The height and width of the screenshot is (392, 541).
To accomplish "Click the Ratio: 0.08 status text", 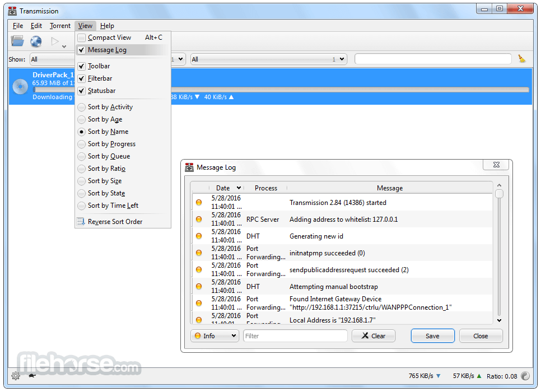I will click(x=502, y=376).
